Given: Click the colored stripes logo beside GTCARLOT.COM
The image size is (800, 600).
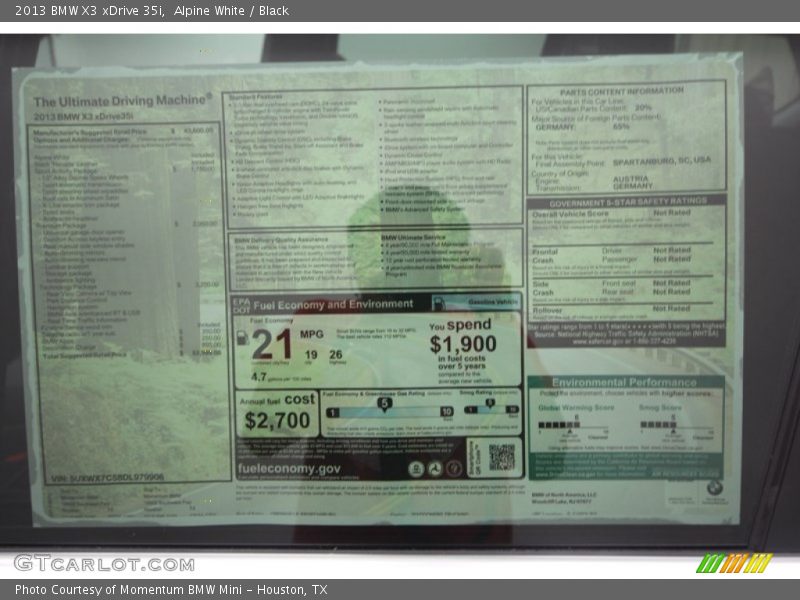Looking at the screenshot, I should pyautogui.click(x=735, y=563).
